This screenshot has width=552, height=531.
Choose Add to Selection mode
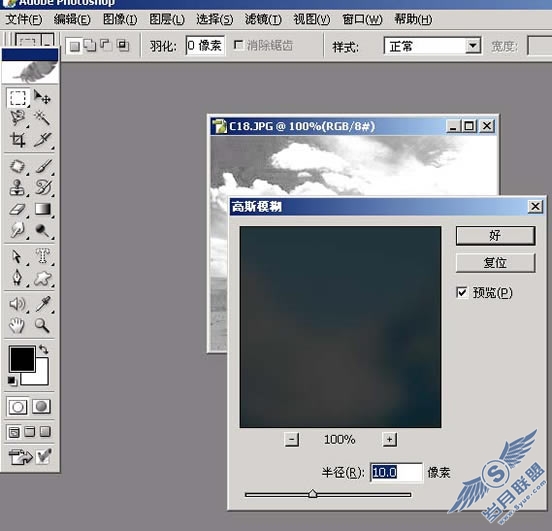pyautogui.click(x=90, y=45)
